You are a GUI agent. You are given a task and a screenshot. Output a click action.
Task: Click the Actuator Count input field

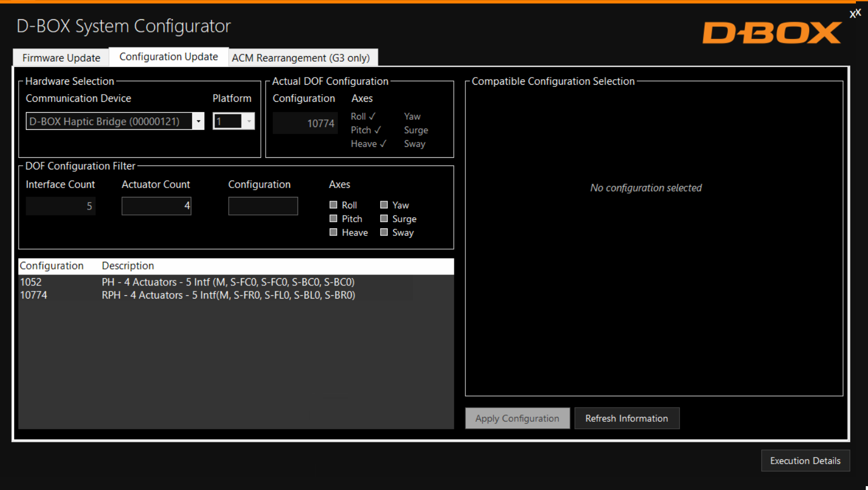tap(156, 206)
